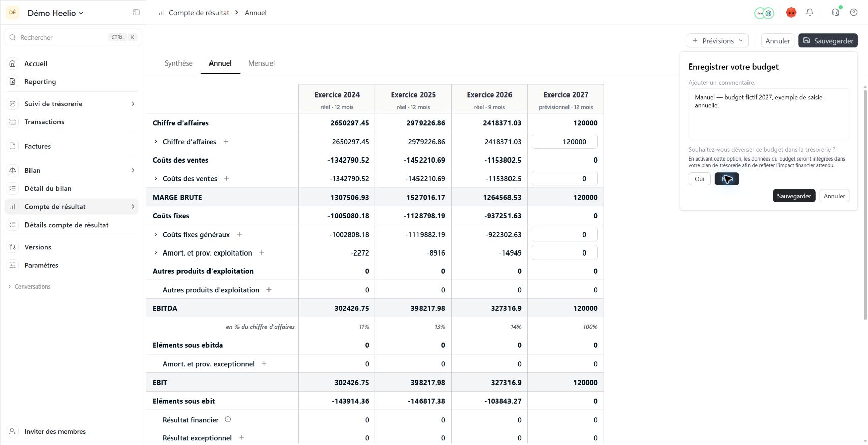The height and width of the screenshot is (445, 868).
Task: Select the dark Non option button
Action: click(x=727, y=179)
